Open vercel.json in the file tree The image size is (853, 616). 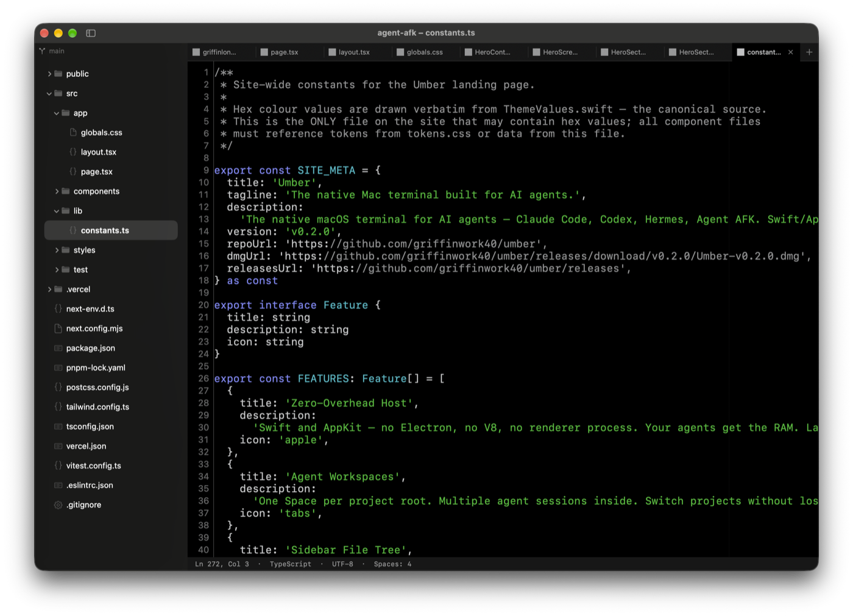[x=111, y=446]
